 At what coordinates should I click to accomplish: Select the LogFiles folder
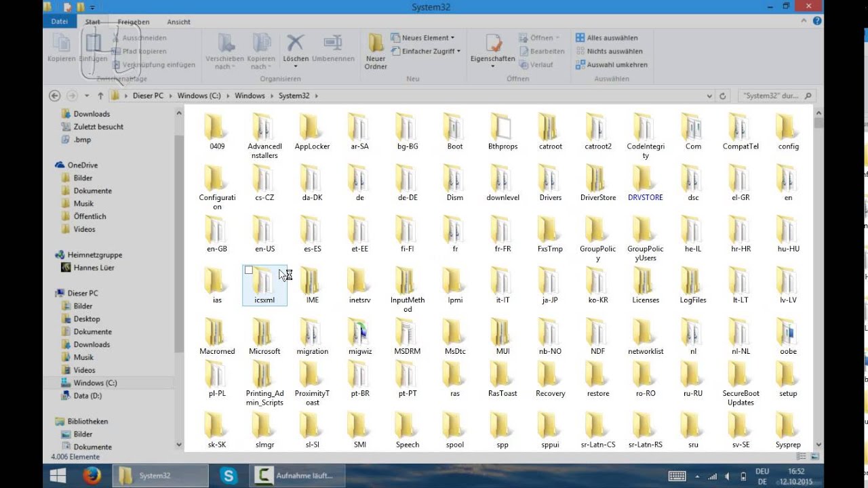(693, 286)
